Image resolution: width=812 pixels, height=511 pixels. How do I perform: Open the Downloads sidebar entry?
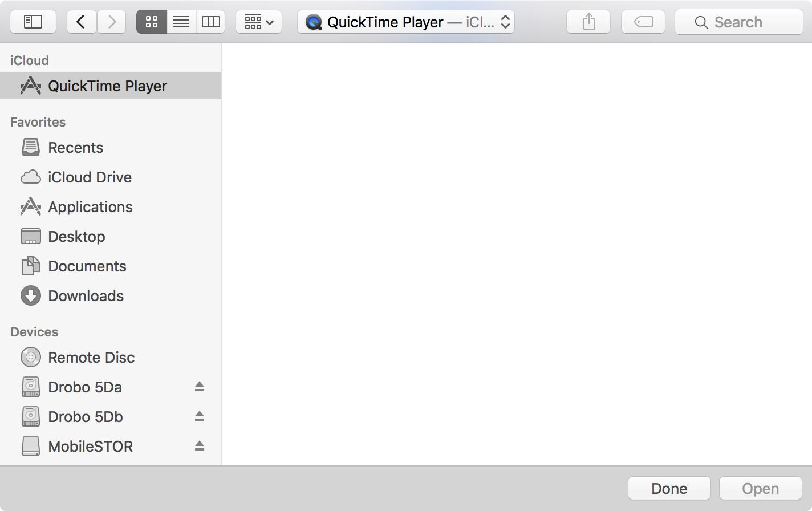[x=86, y=295]
